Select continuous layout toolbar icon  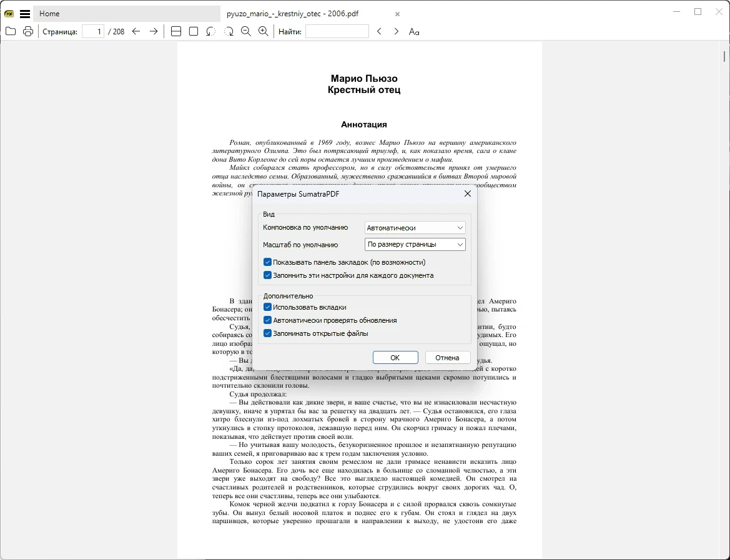tap(176, 31)
